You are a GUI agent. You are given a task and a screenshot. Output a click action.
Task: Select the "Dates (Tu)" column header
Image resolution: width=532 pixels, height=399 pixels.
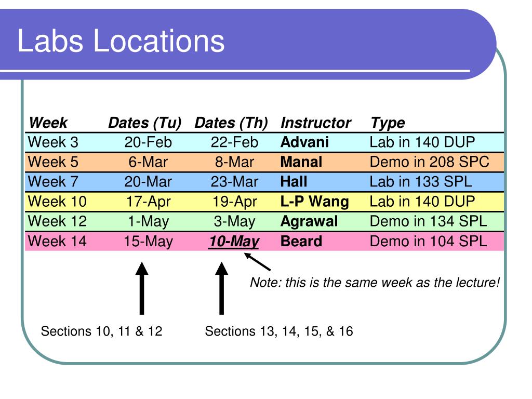(145, 123)
